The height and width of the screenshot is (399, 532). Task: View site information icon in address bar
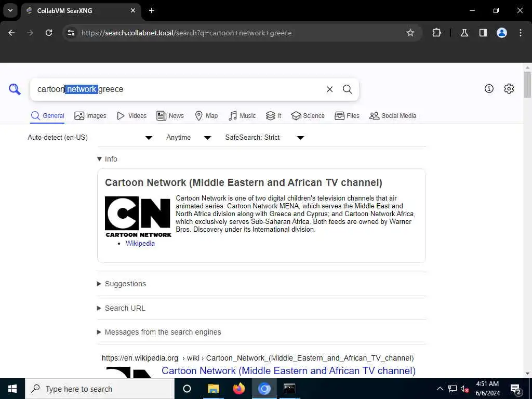click(71, 33)
